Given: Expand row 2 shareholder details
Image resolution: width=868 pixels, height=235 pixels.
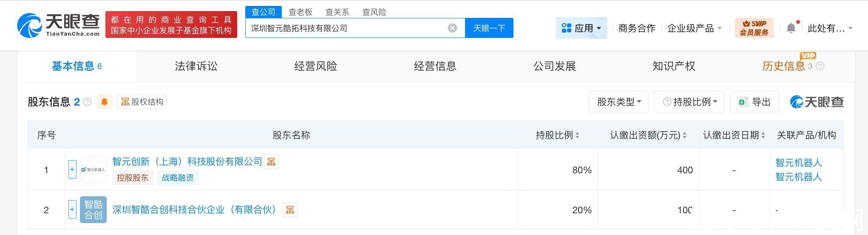Looking at the screenshot, I should (72, 209).
